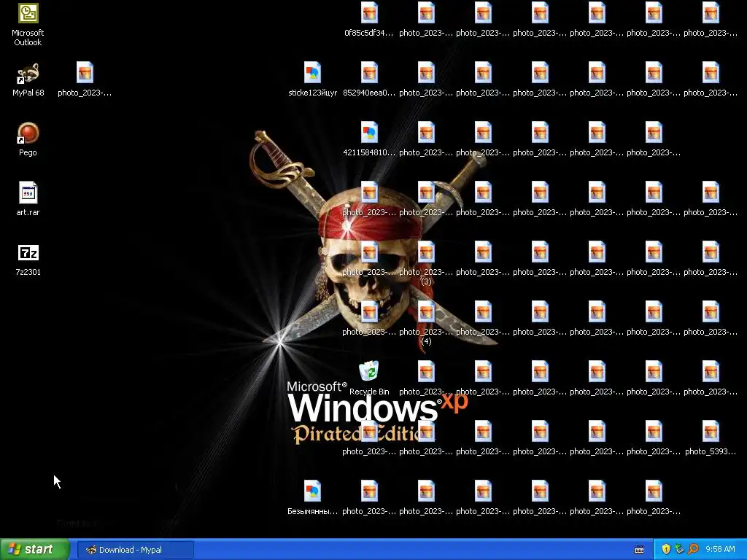Switch to the Download - Mypal taskbar window

point(135,550)
